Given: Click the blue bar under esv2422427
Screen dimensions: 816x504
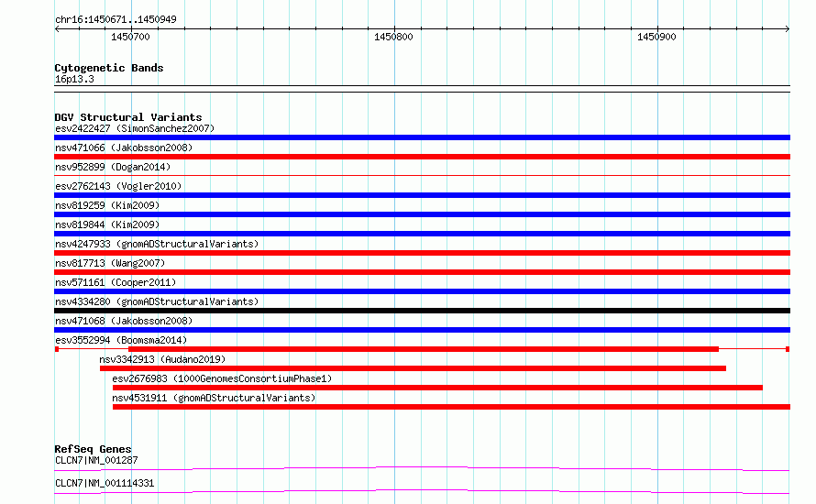Looking at the screenshot, I should pyautogui.click(x=422, y=137).
